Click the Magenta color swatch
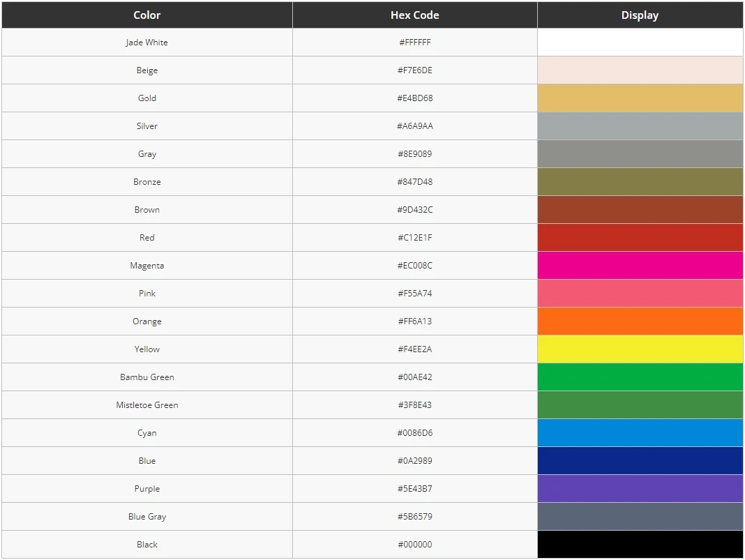745x560 pixels. tap(640, 266)
